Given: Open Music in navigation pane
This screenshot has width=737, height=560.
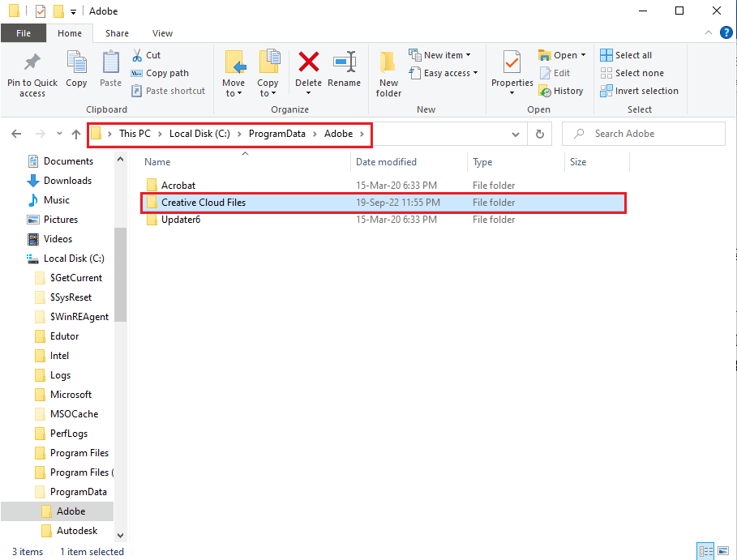Looking at the screenshot, I should pos(49,200).
